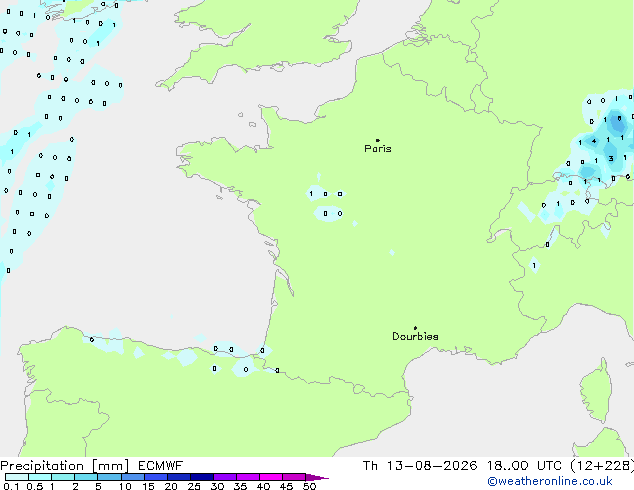Viewport: 634px width, 490px height.
Task: Click the '4' precipitation value on the map
Action: (594, 141)
